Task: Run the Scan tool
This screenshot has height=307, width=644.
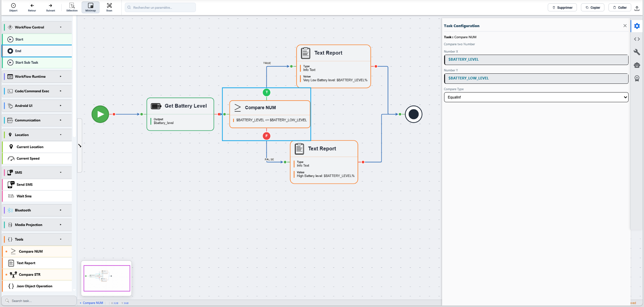Action: pyautogui.click(x=109, y=7)
